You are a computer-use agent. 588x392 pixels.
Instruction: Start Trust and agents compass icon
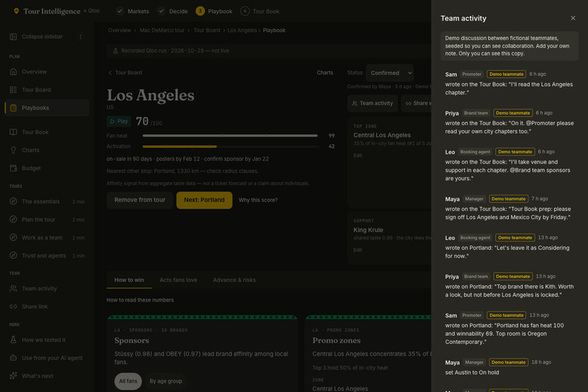pyautogui.click(x=14, y=255)
